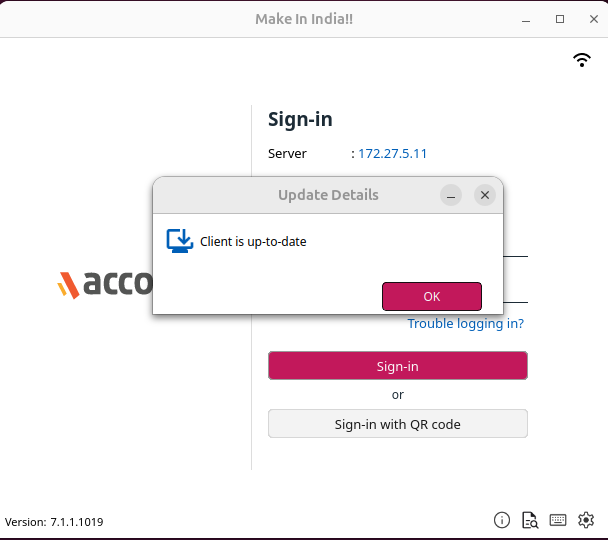Show the on-screen keyboard
608x540 pixels.
click(558, 520)
